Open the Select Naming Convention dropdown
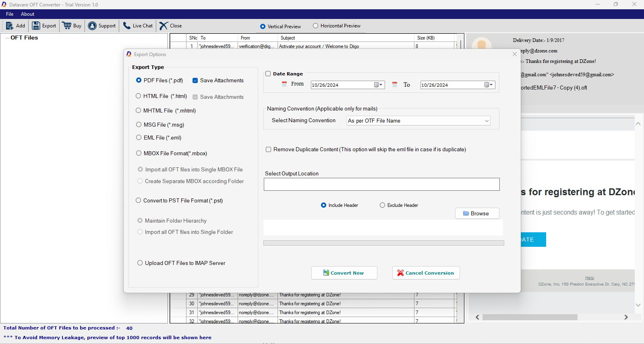The width and height of the screenshot is (644, 344). pyautogui.click(x=418, y=121)
